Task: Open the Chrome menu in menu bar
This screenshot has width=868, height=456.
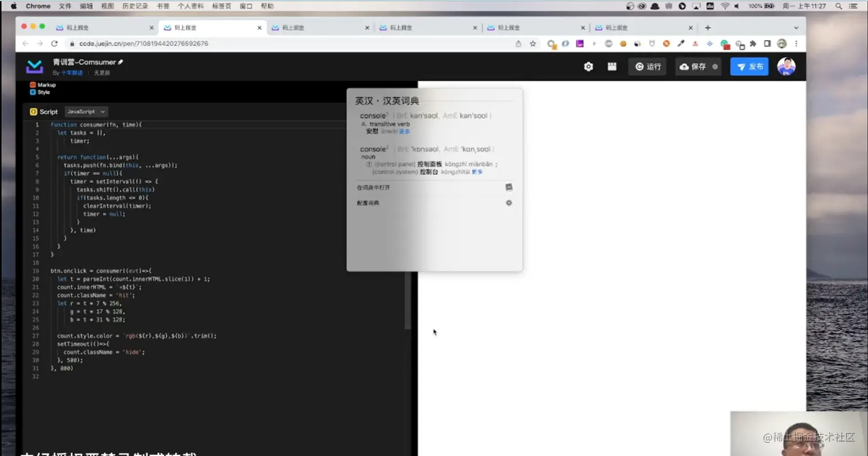Action: 38,6
